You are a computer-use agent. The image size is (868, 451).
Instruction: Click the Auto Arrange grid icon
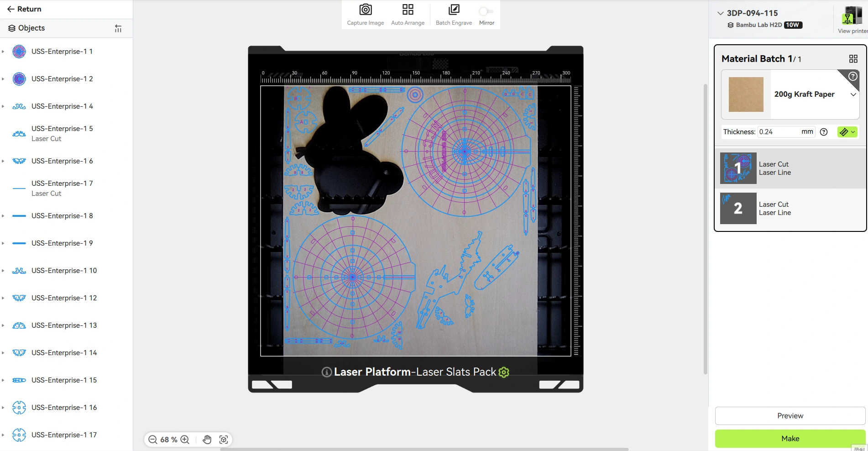[x=408, y=10]
